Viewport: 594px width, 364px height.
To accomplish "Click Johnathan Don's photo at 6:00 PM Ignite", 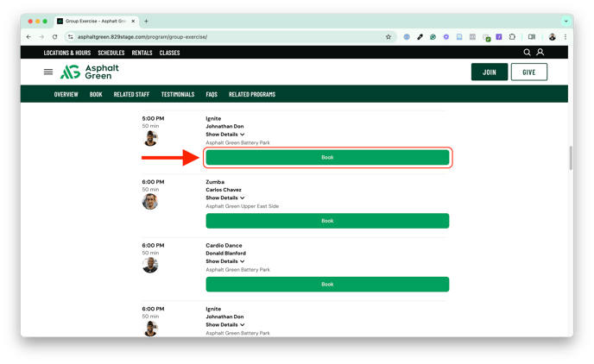I will [x=150, y=329].
